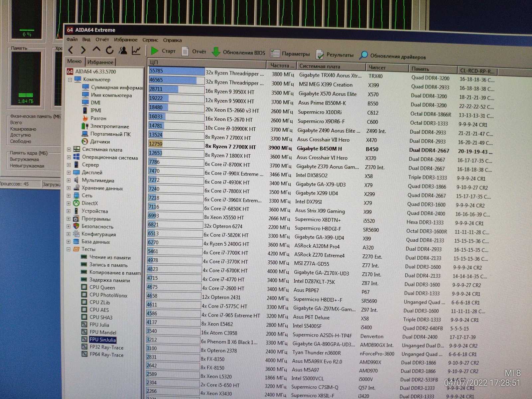Viewport: 532px width, 399px height.
Task: Switch to the Меню tab
Action: coord(74,61)
